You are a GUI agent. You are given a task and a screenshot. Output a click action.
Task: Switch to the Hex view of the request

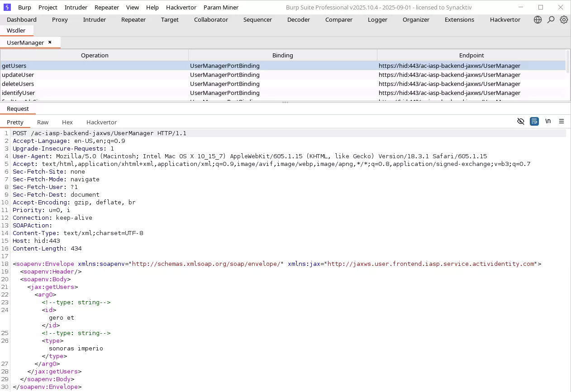point(67,122)
